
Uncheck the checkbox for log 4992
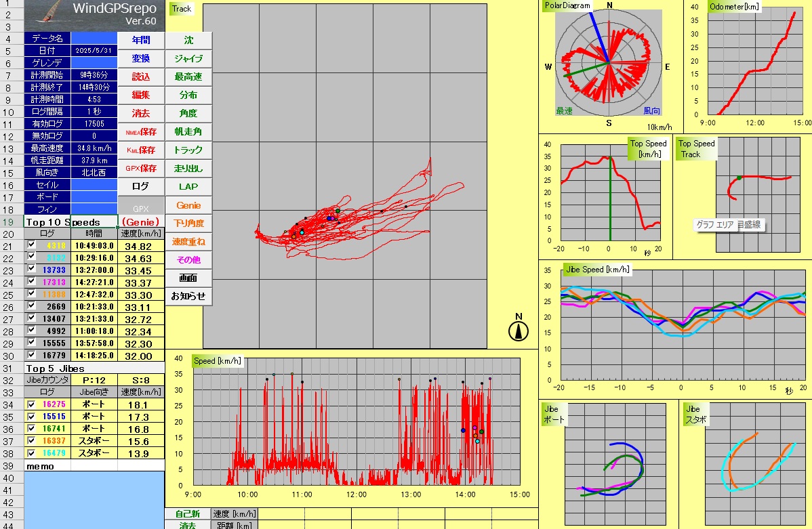tap(32, 331)
